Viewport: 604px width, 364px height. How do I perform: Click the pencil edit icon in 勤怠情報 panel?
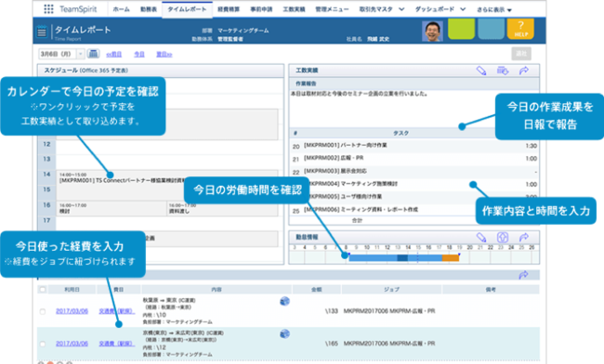click(x=481, y=237)
